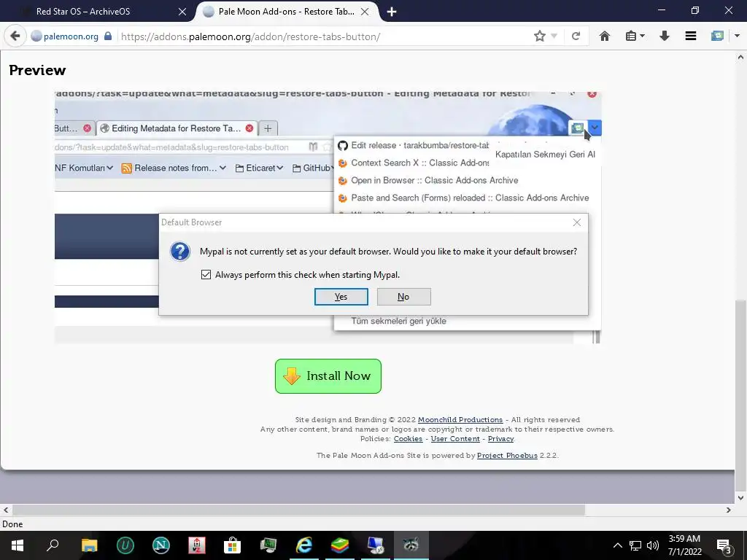
Task: Open the network status tray icon
Action: point(635,545)
